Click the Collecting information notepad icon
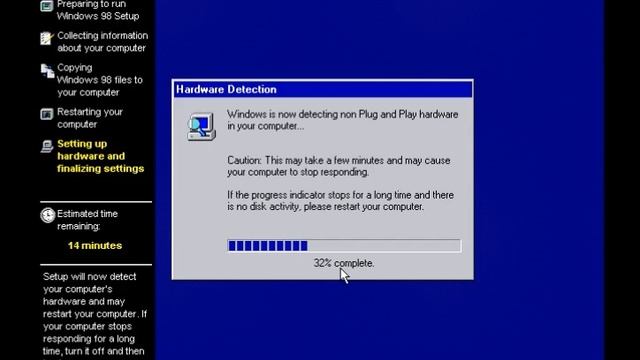The height and width of the screenshot is (360, 640). (x=47, y=38)
